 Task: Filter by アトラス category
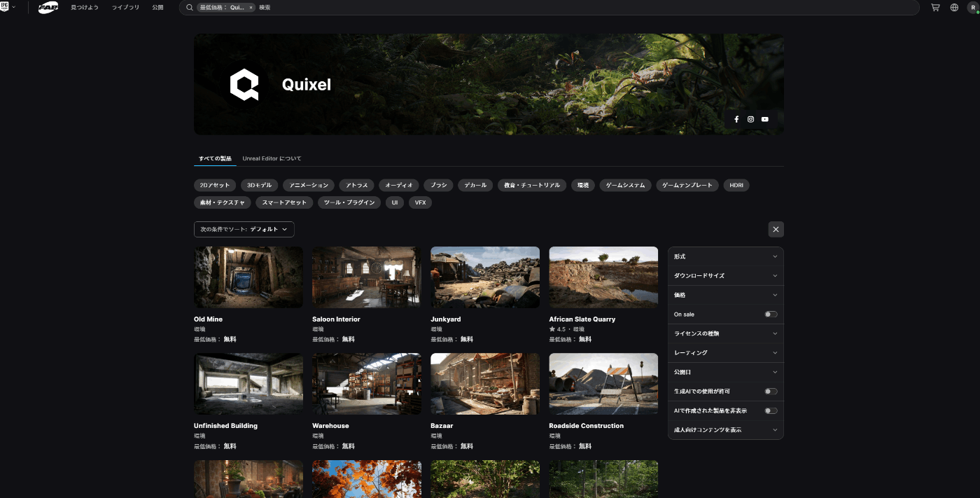click(x=357, y=185)
